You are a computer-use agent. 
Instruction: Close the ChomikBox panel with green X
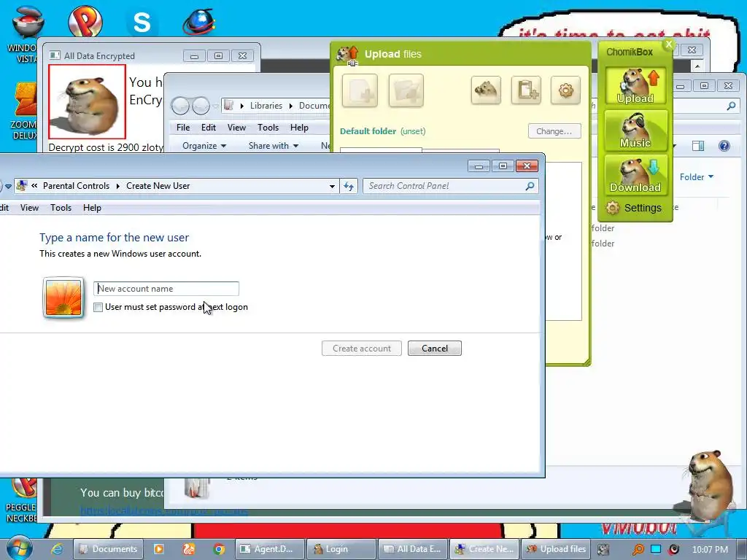tap(668, 44)
